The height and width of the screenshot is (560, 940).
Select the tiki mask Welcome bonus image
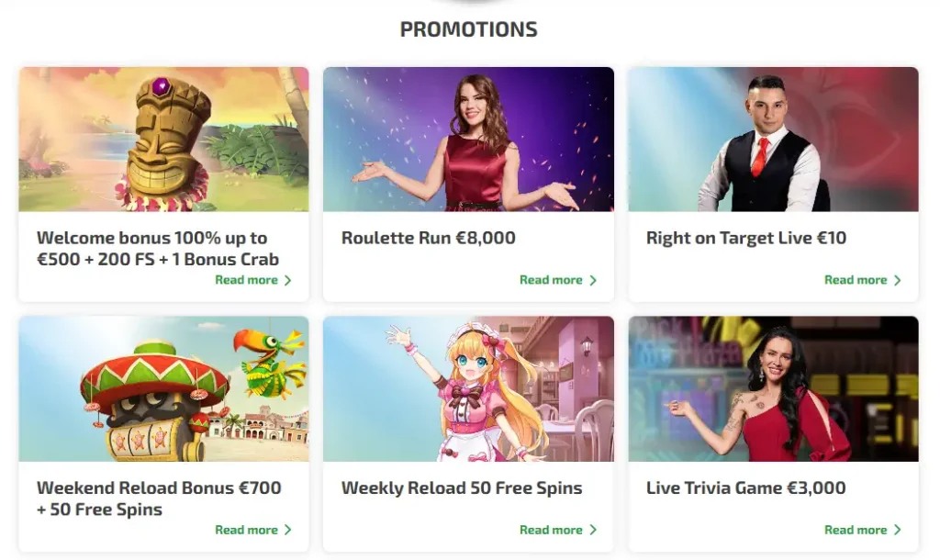pyautogui.click(x=163, y=140)
